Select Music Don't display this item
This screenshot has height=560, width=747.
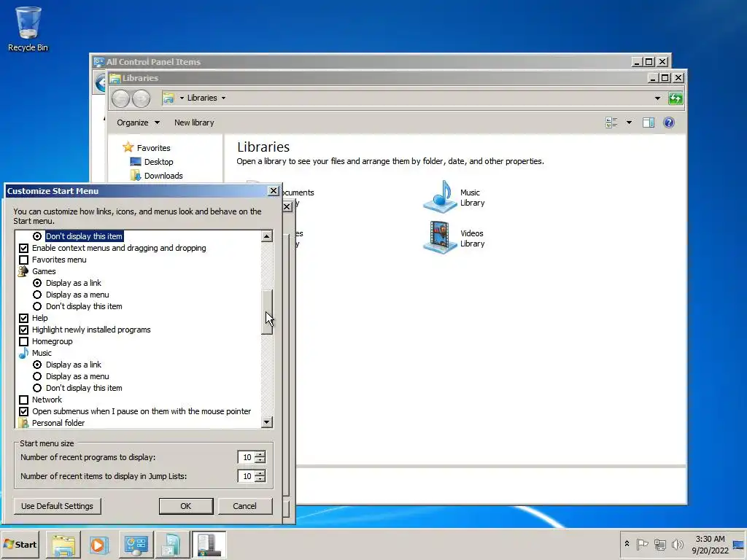[37, 388]
